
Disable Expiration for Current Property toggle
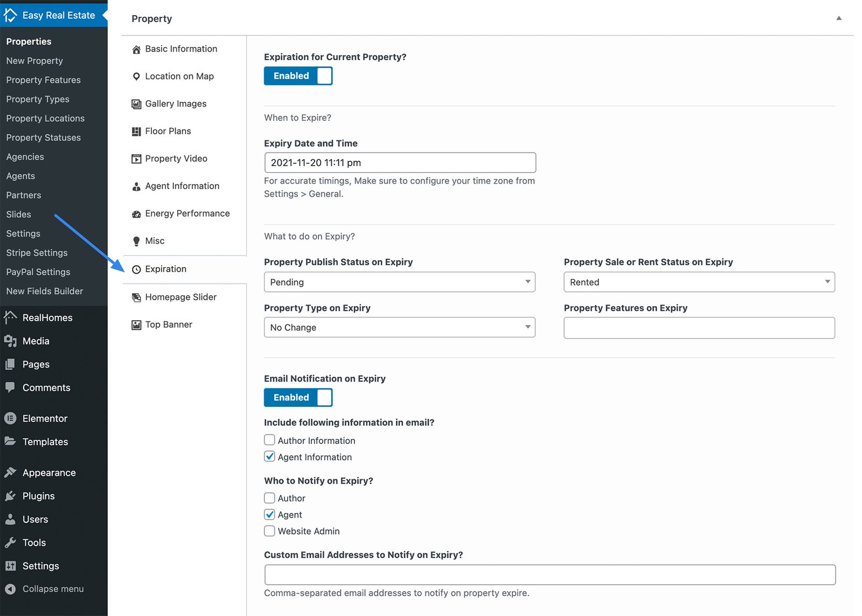[298, 76]
